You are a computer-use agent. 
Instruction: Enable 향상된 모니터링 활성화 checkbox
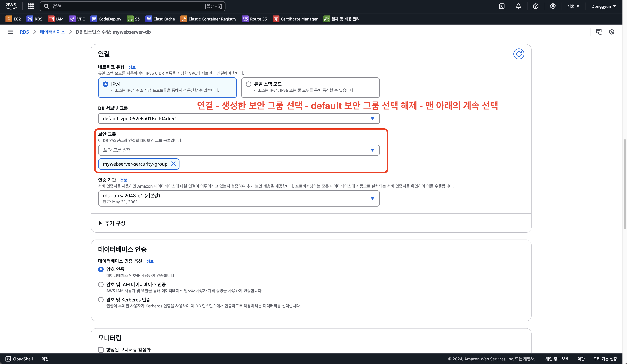tap(101, 350)
